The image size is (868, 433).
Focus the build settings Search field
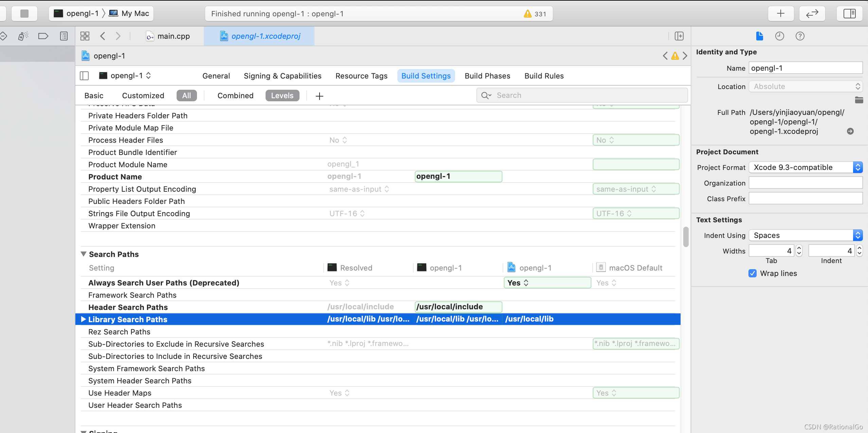[582, 96]
